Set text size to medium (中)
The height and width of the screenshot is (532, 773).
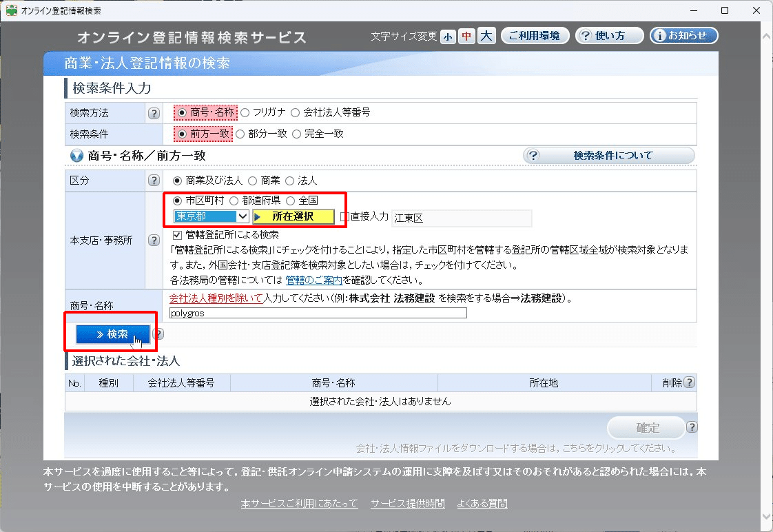click(466, 37)
